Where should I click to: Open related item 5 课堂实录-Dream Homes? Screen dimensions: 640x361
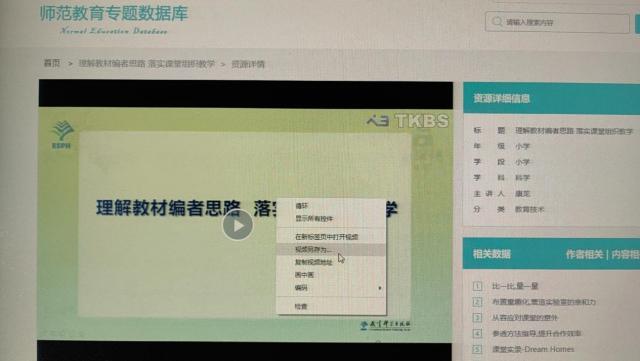point(533,349)
